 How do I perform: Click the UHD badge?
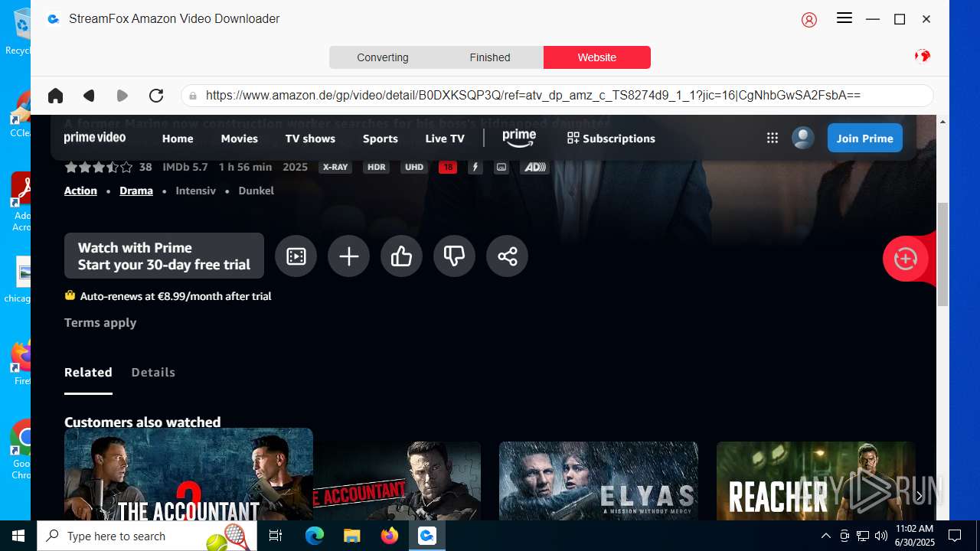[414, 167]
